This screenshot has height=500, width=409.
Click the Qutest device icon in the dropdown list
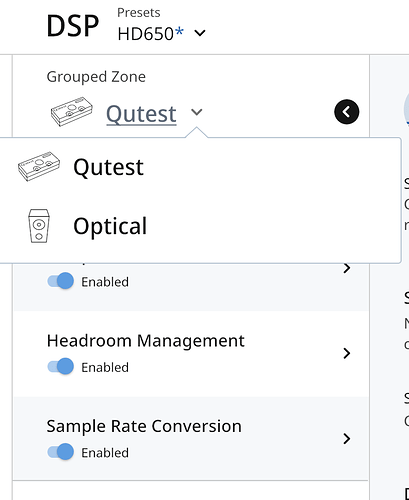tap(39, 166)
